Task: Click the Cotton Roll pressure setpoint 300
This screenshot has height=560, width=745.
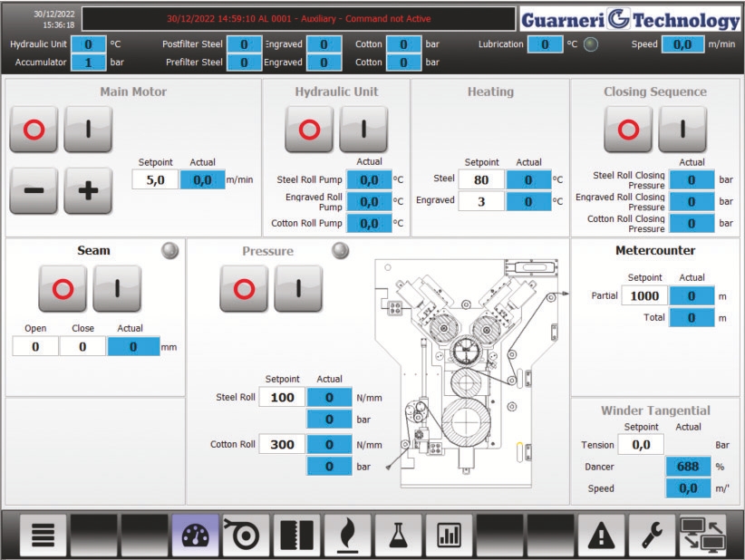Action: [282, 444]
